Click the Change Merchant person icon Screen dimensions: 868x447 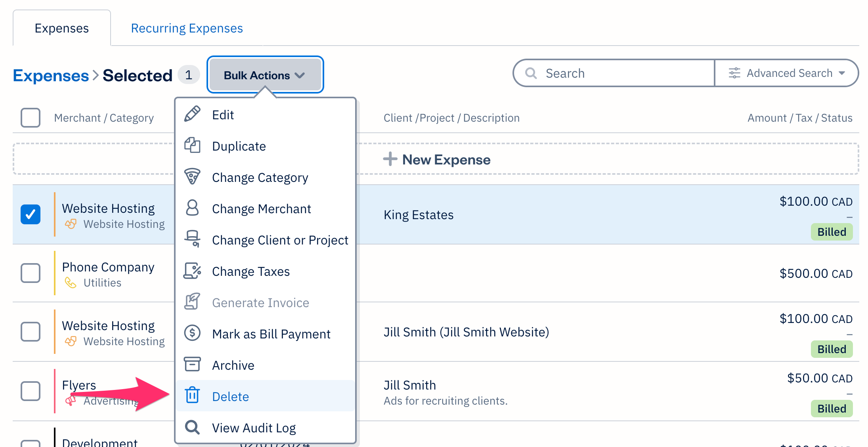pos(192,208)
